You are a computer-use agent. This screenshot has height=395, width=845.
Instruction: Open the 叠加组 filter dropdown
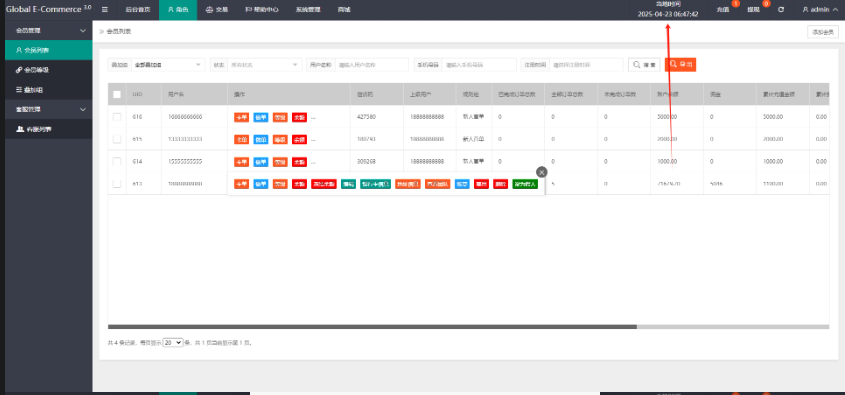168,65
